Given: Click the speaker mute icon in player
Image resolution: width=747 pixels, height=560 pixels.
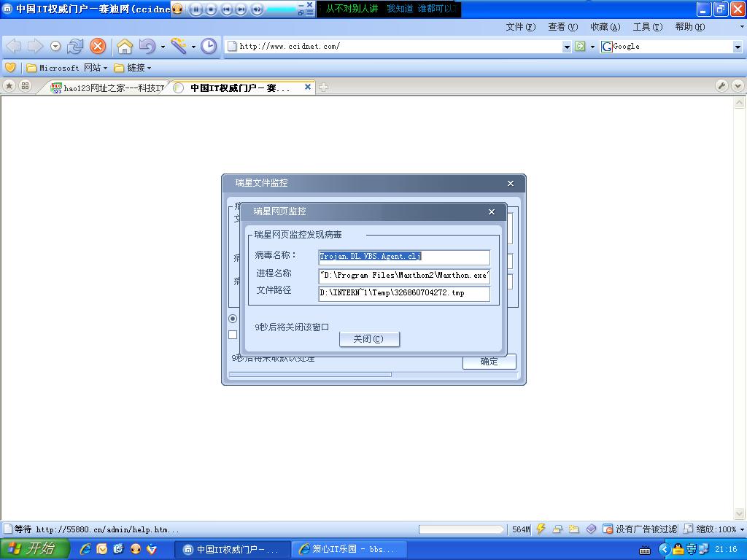Looking at the screenshot, I should 257,9.
